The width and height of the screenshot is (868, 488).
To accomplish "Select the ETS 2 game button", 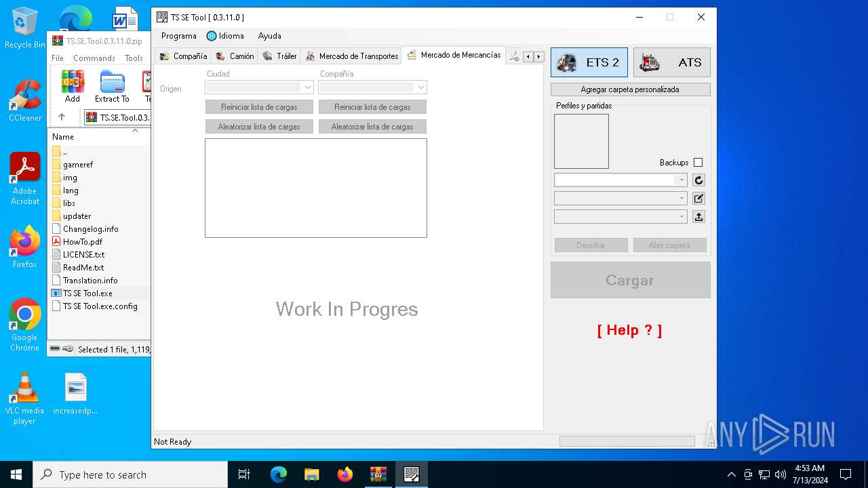I will pyautogui.click(x=589, y=62).
